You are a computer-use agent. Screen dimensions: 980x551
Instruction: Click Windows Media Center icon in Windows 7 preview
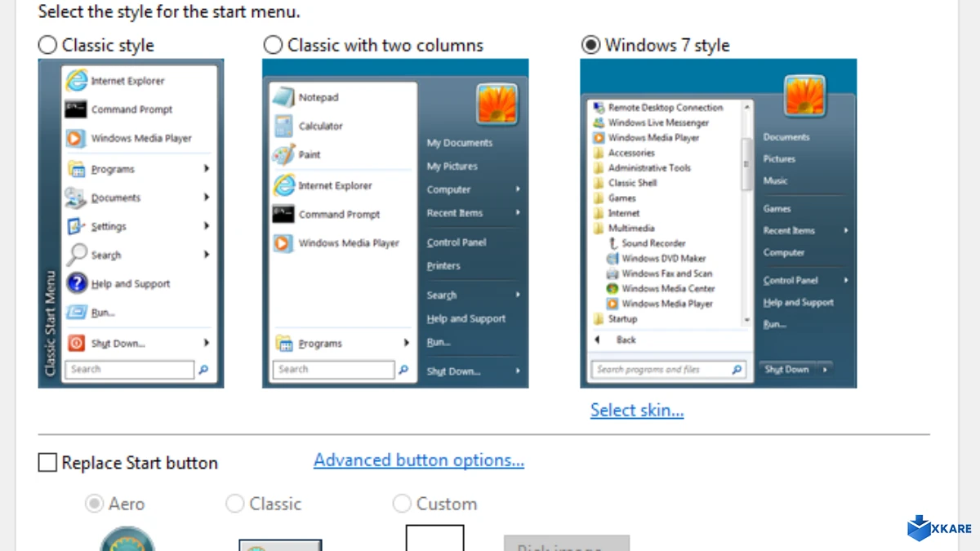(613, 288)
